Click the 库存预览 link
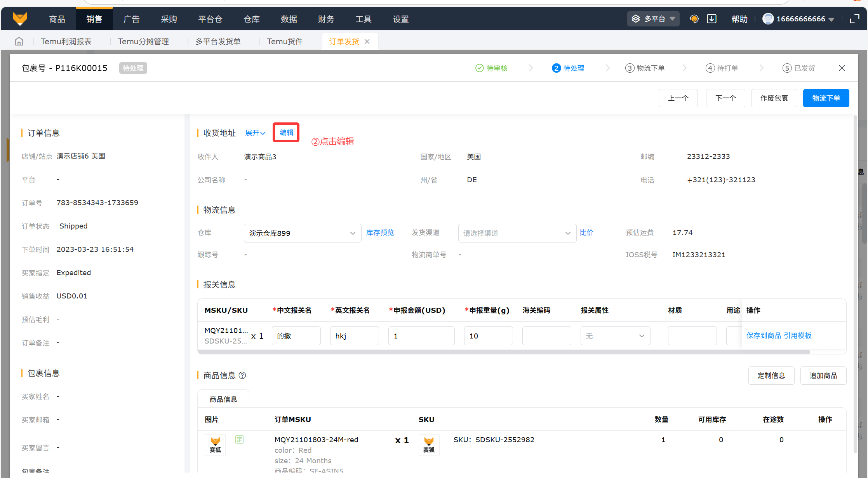 (380, 232)
